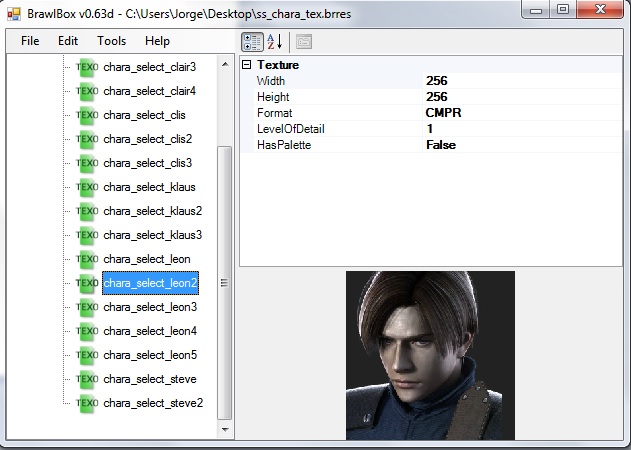
Task: Switch property grid to Categorized view
Action: pyautogui.click(x=253, y=41)
